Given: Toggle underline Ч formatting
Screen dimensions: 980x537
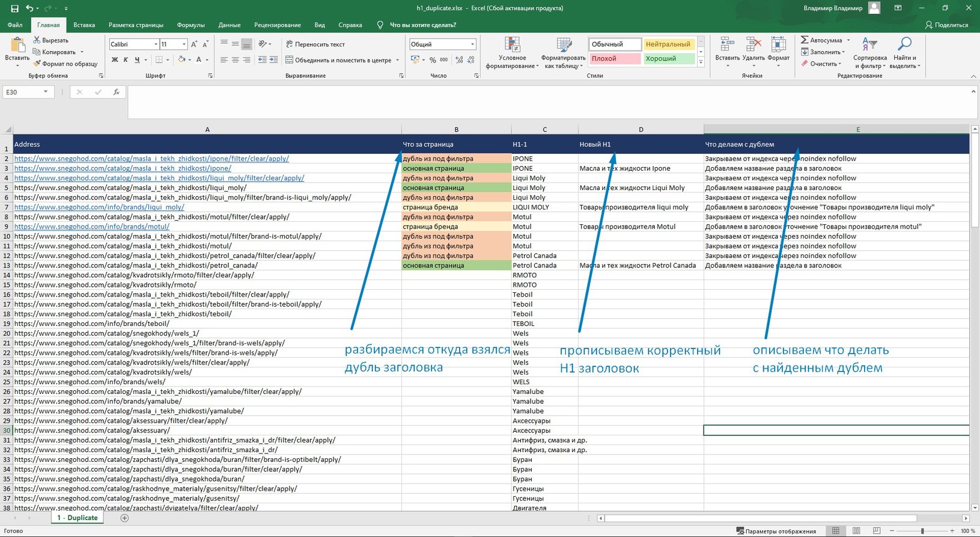Looking at the screenshot, I should point(137,60).
